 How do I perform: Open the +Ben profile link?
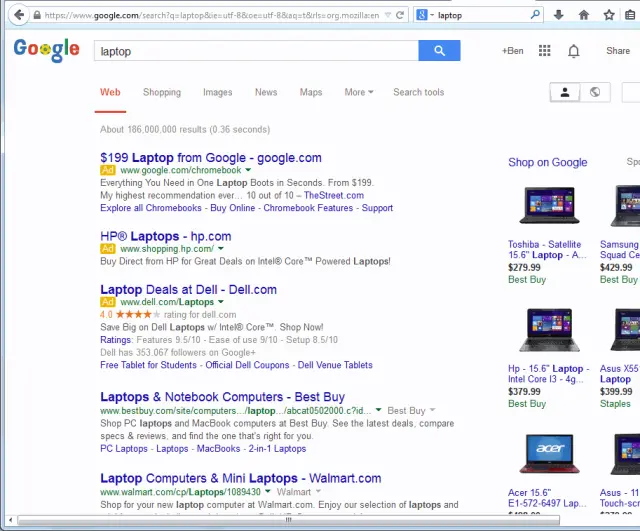point(513,51)
